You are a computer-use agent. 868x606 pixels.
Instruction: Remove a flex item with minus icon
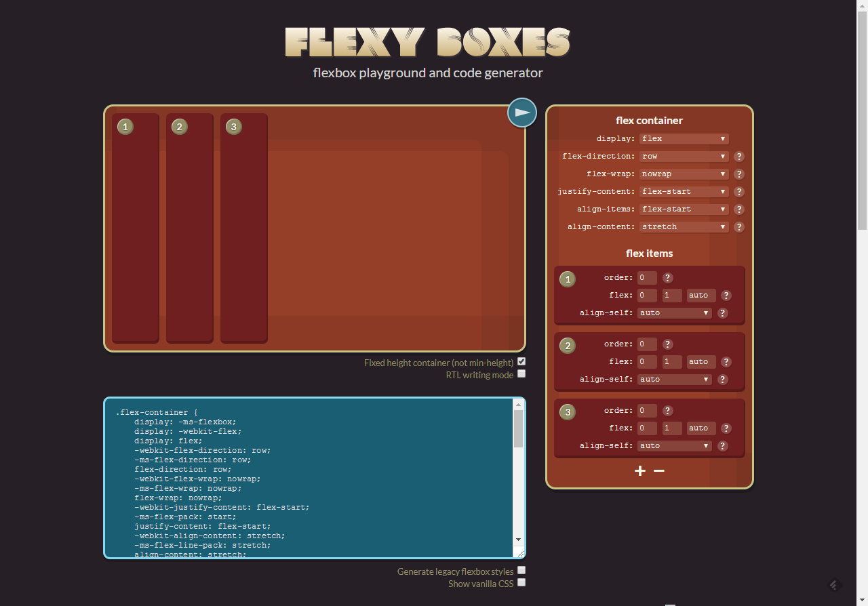(658, 471)
